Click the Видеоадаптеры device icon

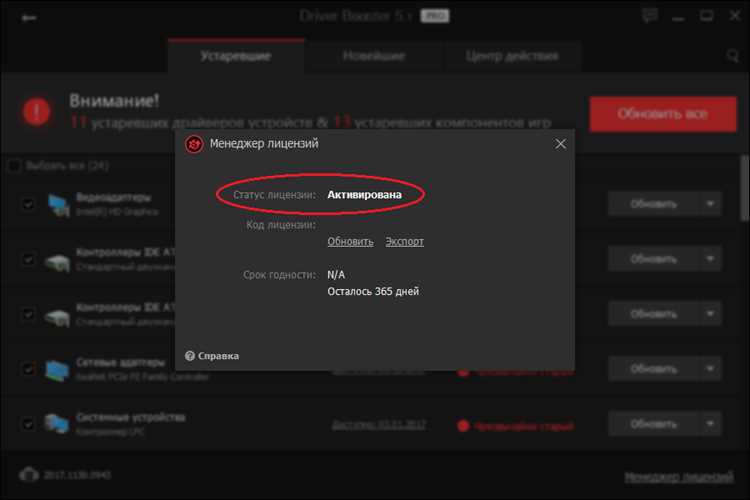58,205
